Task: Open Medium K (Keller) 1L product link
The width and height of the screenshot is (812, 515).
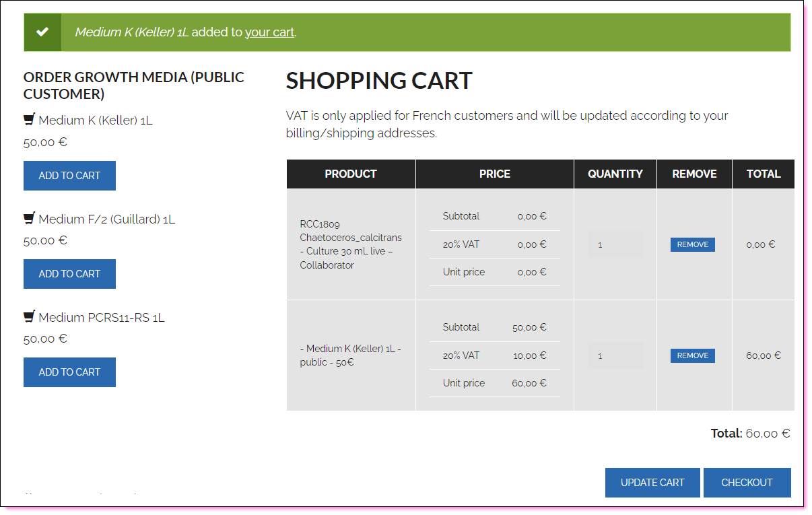Action: 96,121
